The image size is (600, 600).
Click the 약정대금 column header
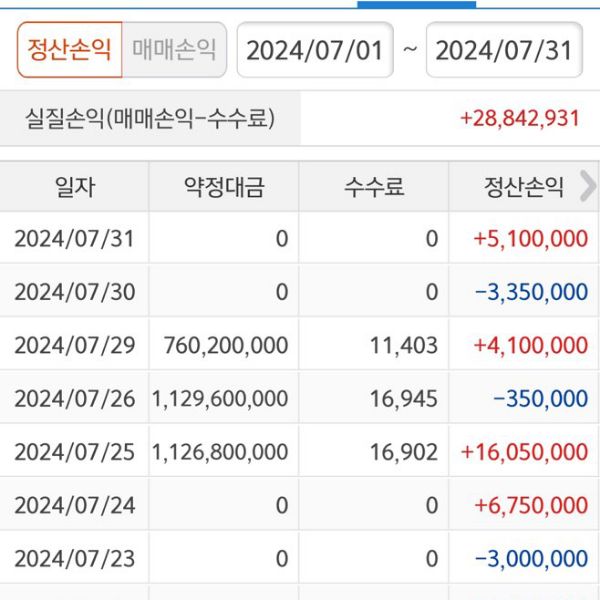[223, 186]
